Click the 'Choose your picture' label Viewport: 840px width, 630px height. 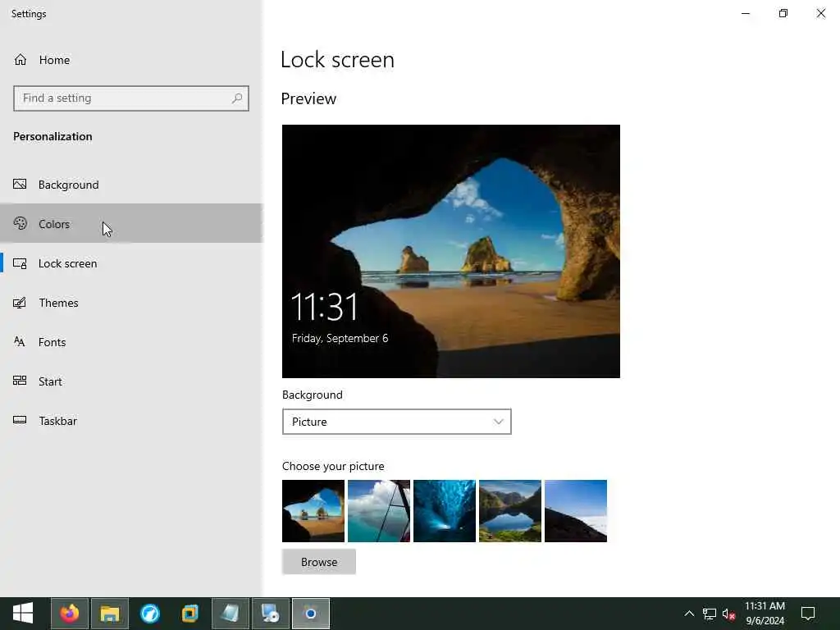click(x=333, y=466)
